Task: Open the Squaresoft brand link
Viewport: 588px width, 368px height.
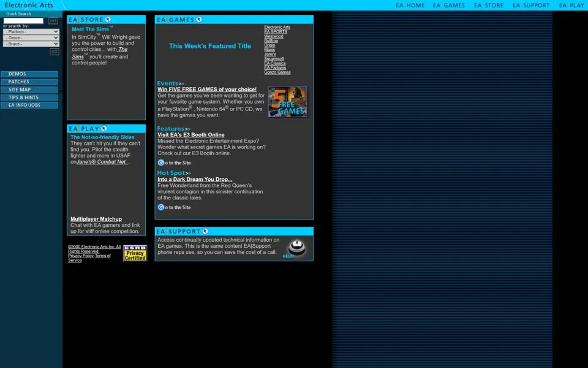Action: click(274, 59)
